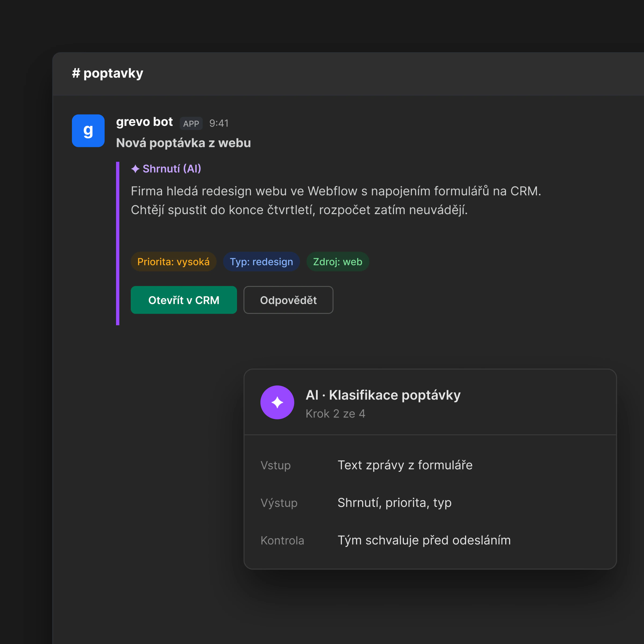644x644 pixels.
Task: Click the grevo bot blue avatar
Action: click(x=88, y=131)
